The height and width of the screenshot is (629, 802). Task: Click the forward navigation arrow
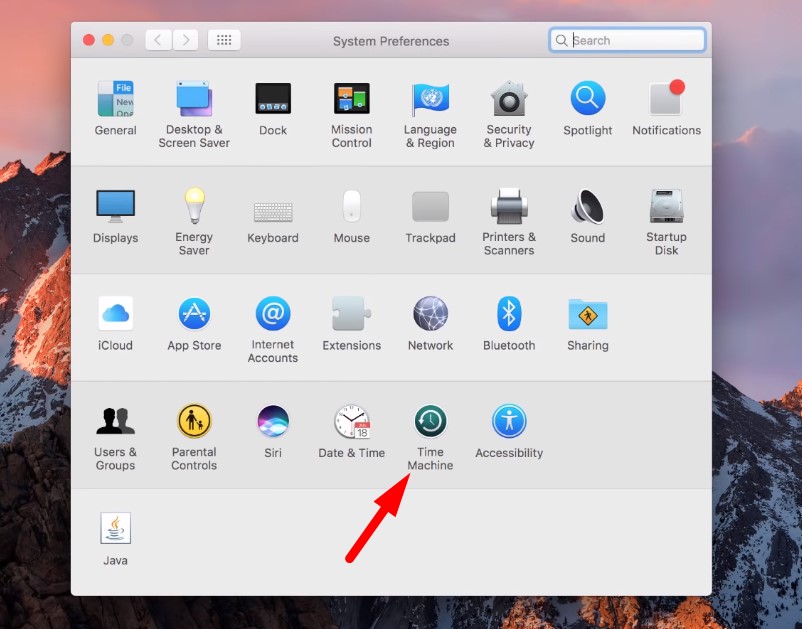(185, 40)
